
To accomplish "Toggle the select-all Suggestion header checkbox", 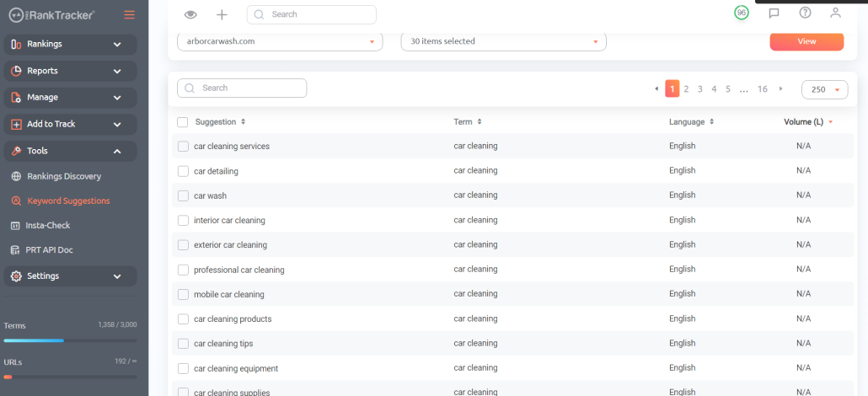I will coord(183,122).
